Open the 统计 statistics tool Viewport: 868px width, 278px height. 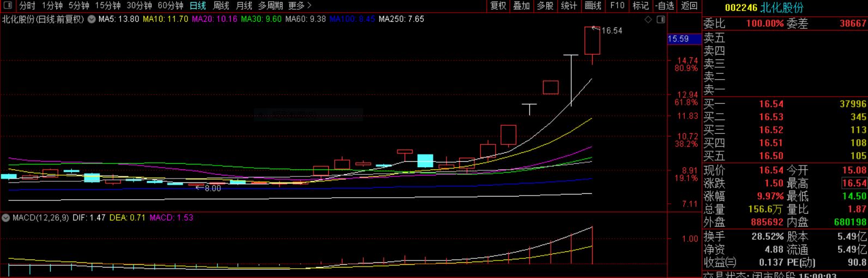click(569, 5)
